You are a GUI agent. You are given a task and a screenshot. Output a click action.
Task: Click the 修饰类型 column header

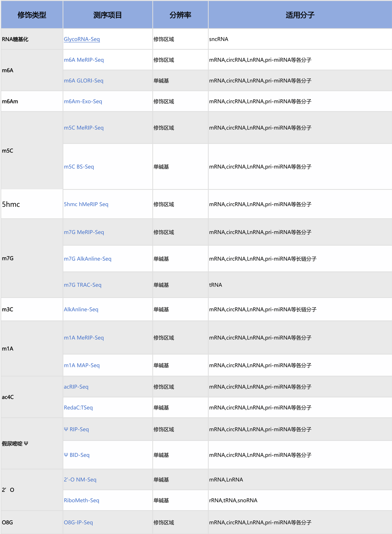[32, 15]
